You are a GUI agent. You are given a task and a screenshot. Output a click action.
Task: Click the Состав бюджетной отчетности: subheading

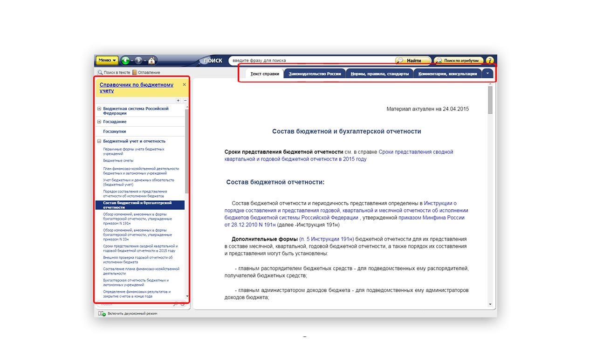[275, 182]
